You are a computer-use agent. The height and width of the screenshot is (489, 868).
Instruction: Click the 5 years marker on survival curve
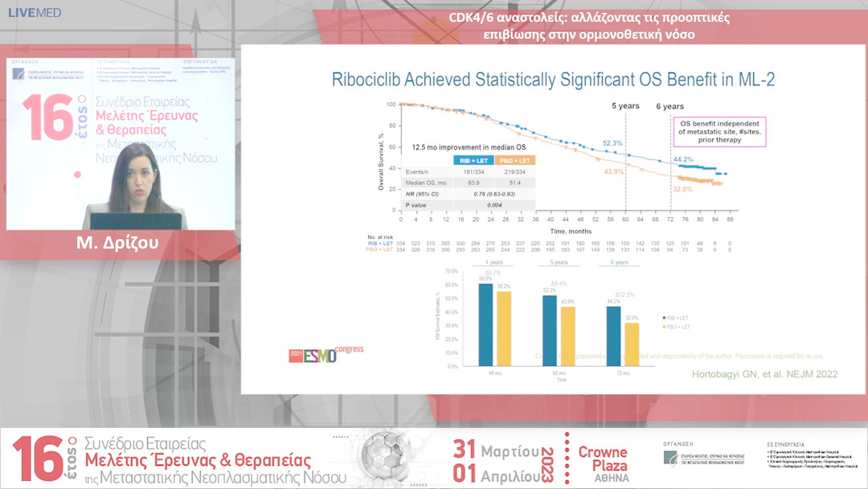[625, 105]
